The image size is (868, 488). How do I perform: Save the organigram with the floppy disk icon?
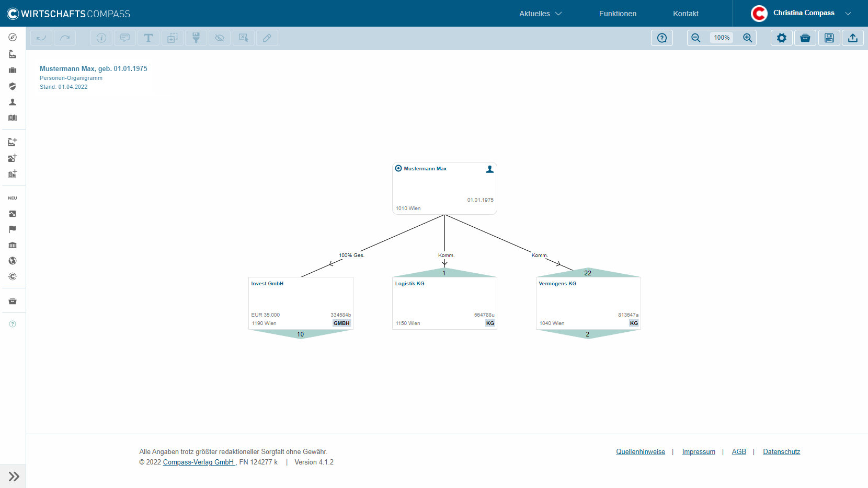tap(829, 38)
